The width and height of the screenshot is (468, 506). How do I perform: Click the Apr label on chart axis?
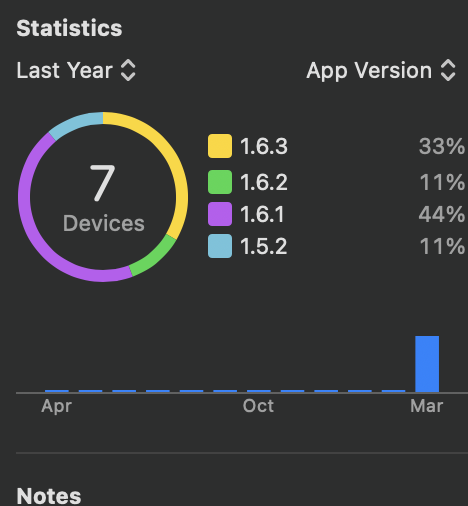pyautogui.click(x=56, y=407)
